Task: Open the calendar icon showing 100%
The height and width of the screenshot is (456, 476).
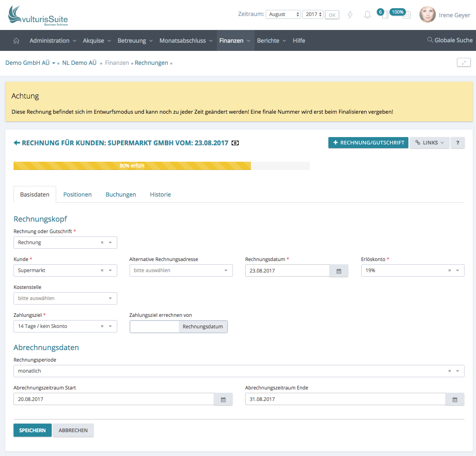Action: click(406, 15)
